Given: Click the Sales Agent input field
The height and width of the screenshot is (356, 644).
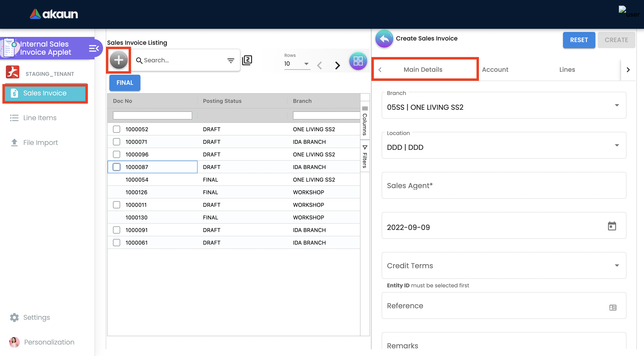Looking at the screenshot, I should pos(504,185).
